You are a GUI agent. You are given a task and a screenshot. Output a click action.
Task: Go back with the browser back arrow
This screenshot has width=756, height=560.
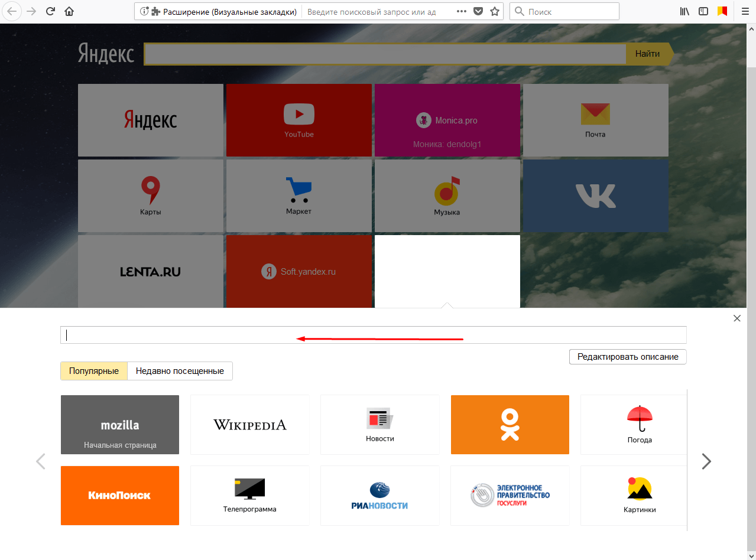point(12,11)
